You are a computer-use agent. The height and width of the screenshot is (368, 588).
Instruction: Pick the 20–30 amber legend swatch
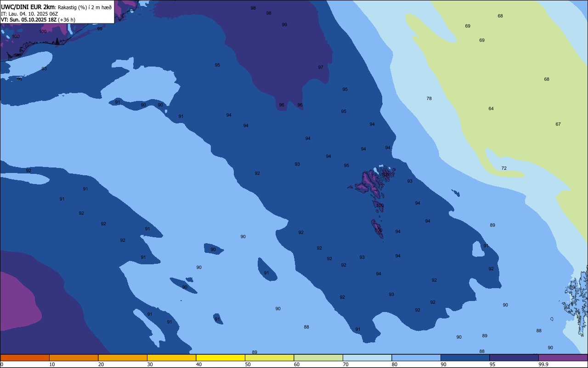pyautogui.click(x=123, y=357)
